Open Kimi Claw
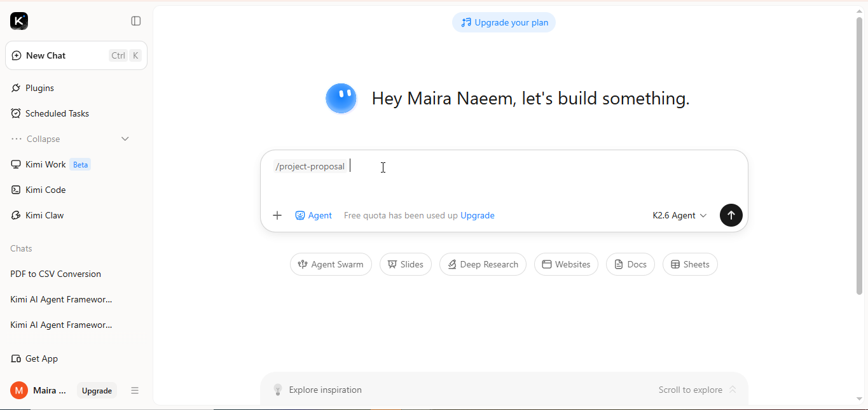Screen dimensions: 868x410 tap(76, 215)
